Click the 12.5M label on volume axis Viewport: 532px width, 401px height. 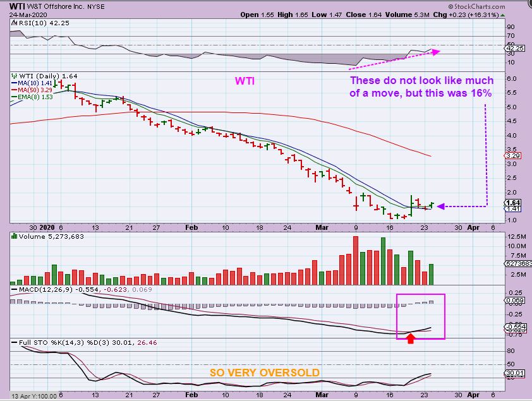point(516,236)
